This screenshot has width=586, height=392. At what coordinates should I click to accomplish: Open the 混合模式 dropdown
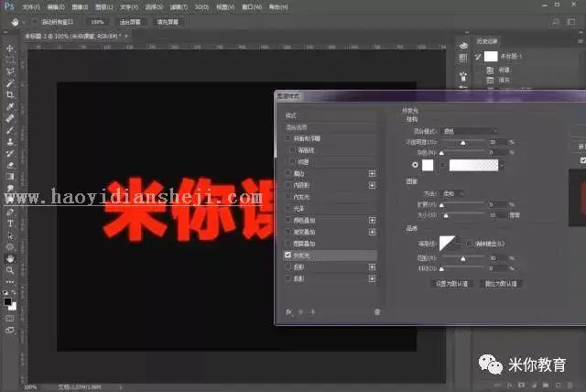[470, 131]
